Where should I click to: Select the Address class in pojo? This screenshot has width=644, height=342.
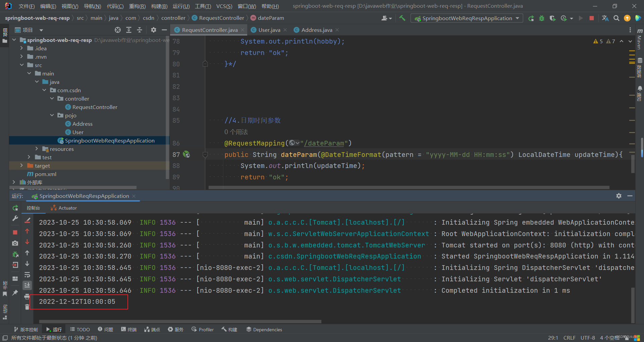tap(83, 124)
